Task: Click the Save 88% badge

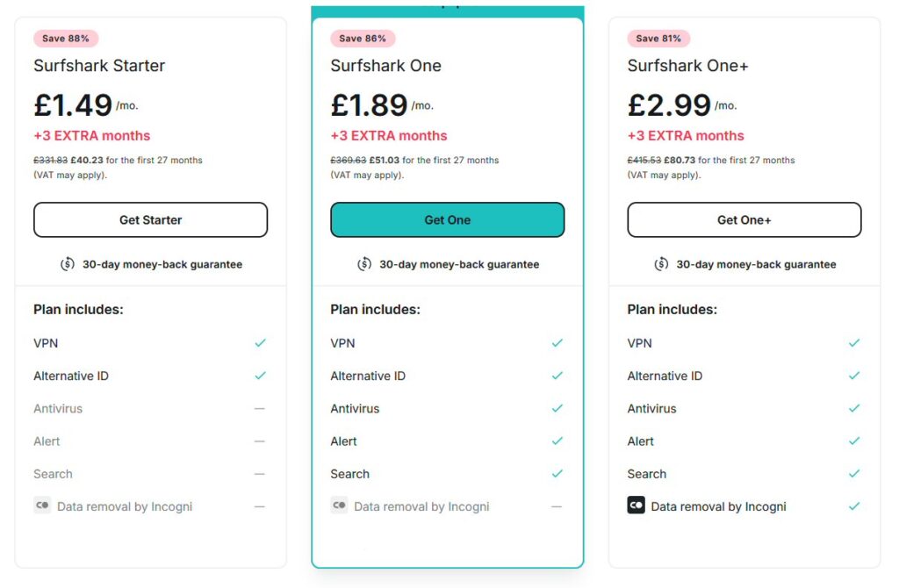Action: 65,39
